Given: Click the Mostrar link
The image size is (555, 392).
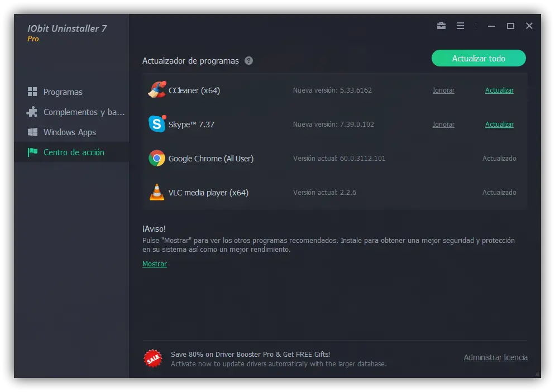Looking at the screenshot, I should (x=154, y=264).
